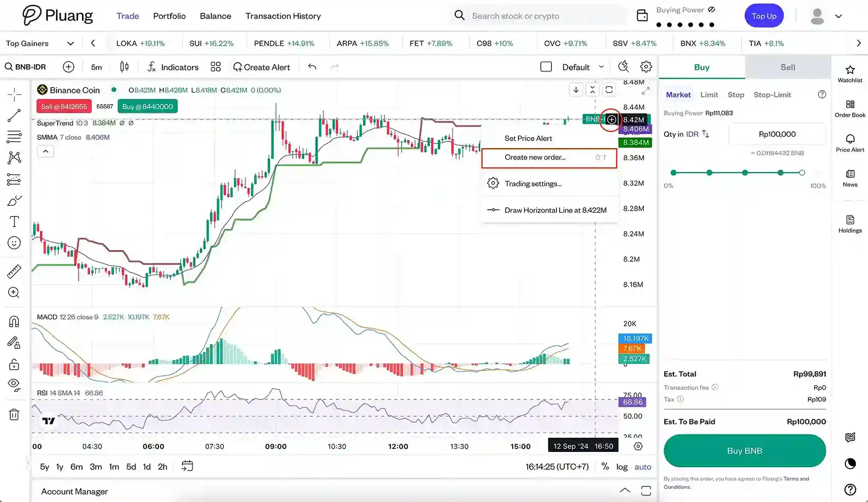Add a symbol to compare

(x=68, y=67)
